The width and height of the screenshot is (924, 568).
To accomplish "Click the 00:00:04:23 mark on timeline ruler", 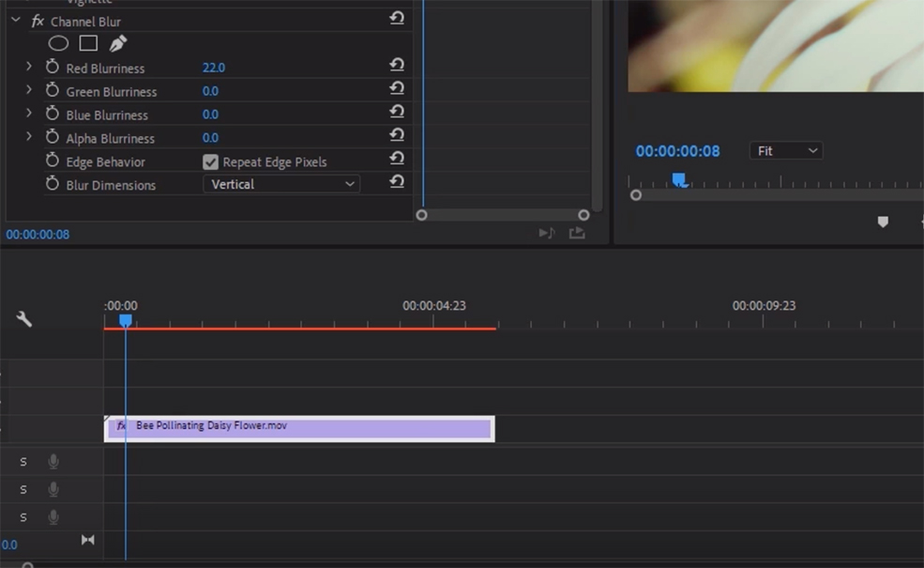I will coord(434,305).
